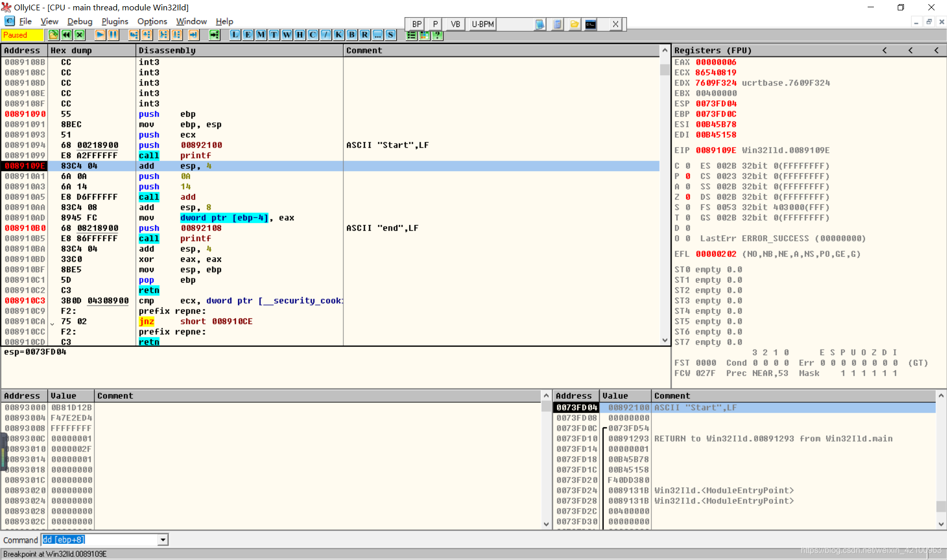The width and height of the screenshot is (947, 560).
Task: Click the Go to address icon
Action: [x=214, y=35]
